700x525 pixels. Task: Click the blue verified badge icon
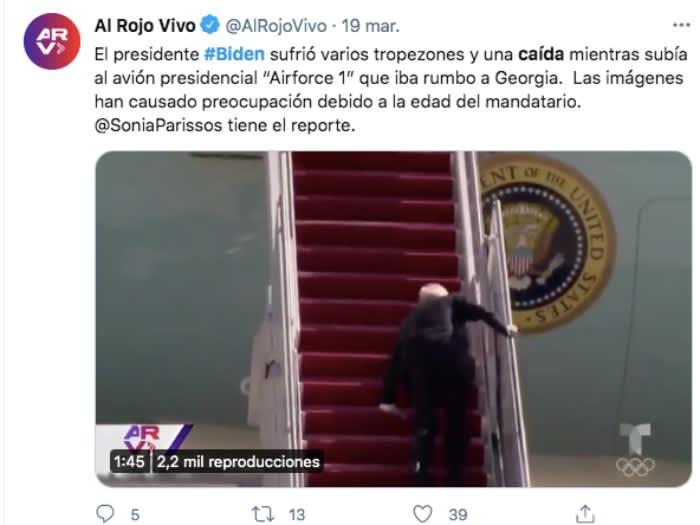(210, 25)
